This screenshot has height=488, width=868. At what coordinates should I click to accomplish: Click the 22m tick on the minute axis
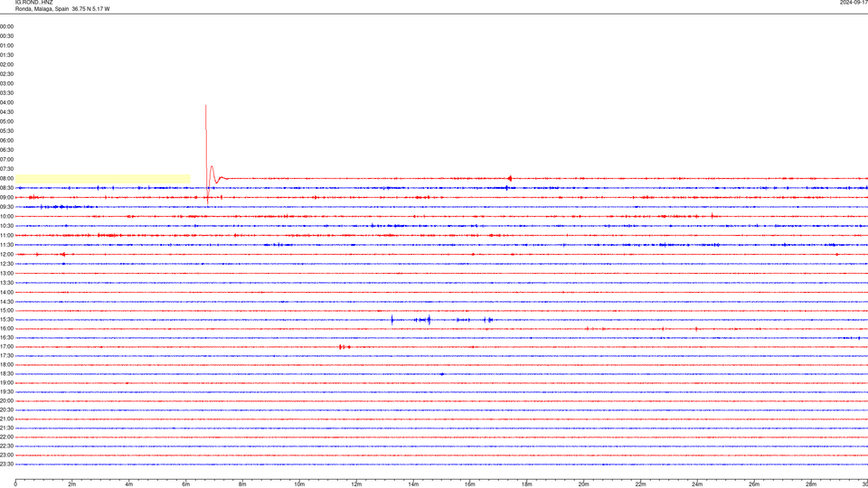tap(640, 484)
